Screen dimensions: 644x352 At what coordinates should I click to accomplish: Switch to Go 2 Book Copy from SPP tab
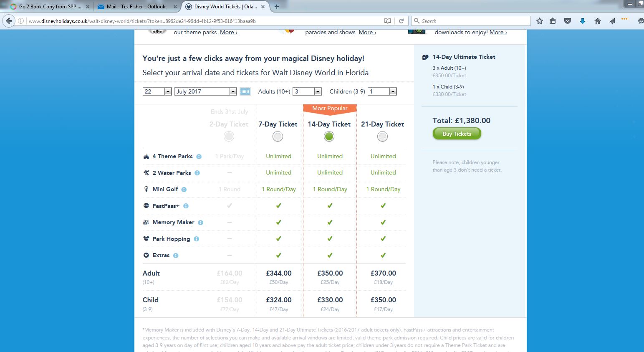(50, 7)
